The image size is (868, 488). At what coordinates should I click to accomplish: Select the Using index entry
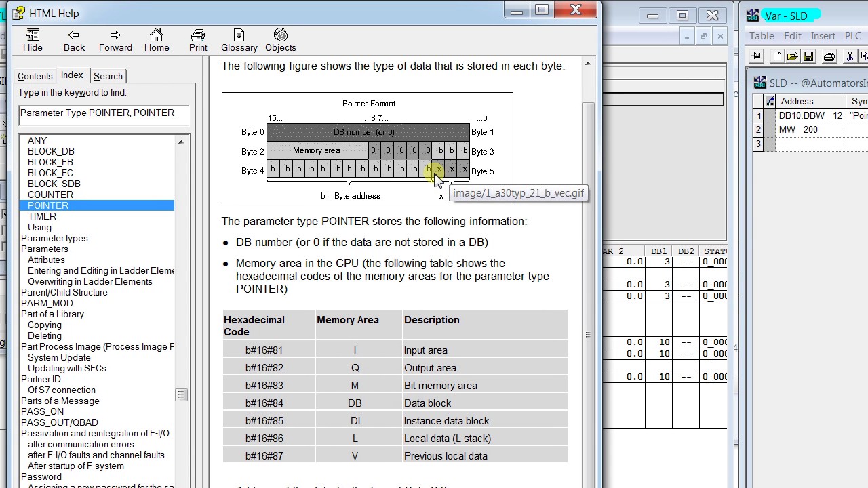(39, 227)
